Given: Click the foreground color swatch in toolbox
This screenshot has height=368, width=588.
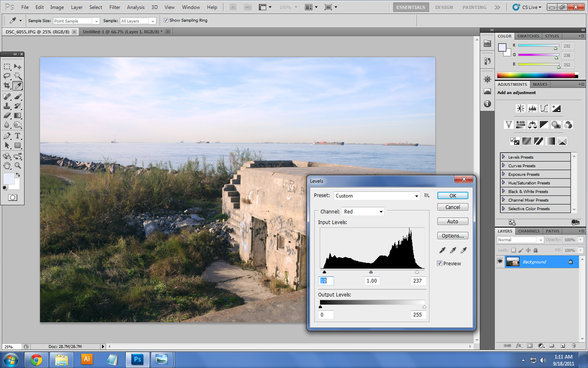Looking at the screenshot, I should coord(9,179).
